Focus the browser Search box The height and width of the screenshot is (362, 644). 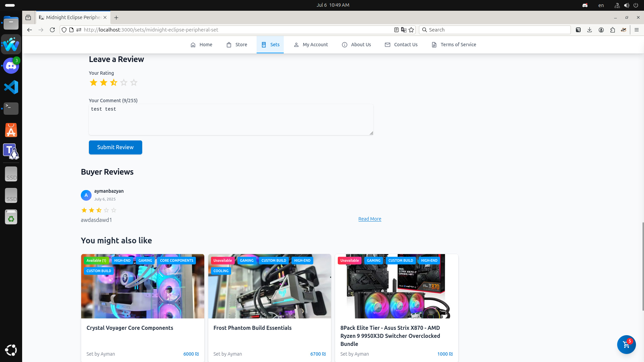coord(495,30)
